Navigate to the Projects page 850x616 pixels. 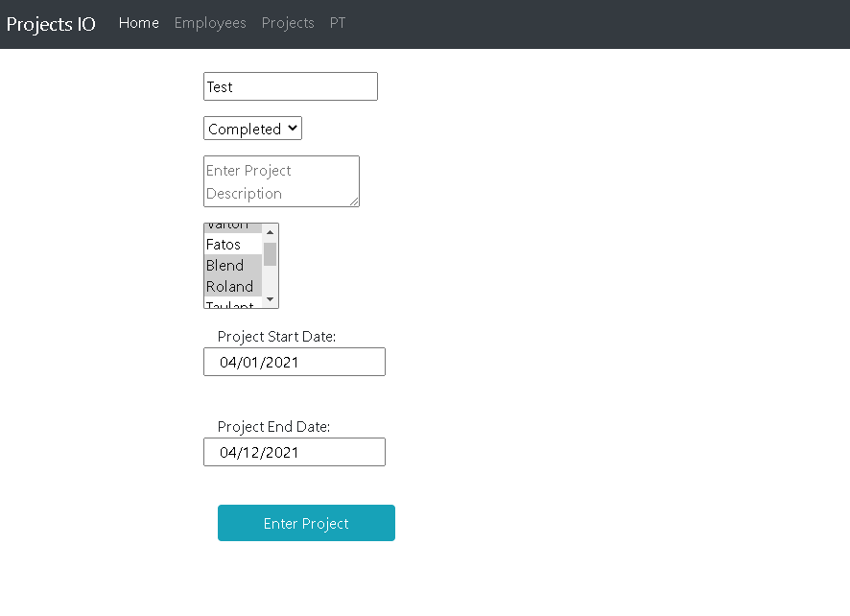288,23
